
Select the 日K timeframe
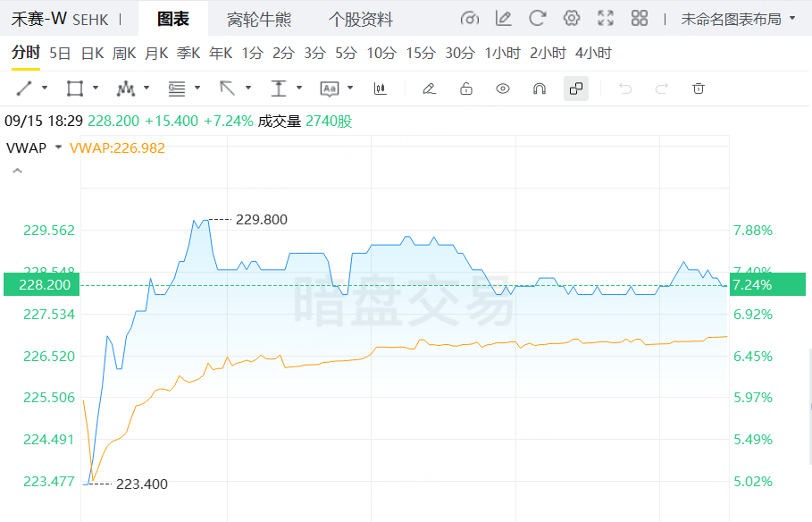pos(92,54)
